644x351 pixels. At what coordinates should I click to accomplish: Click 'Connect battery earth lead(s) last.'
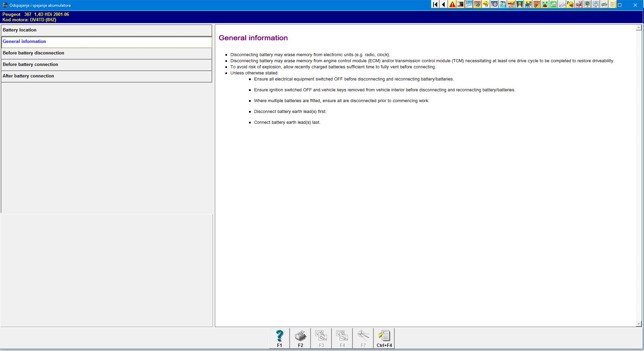[287, 122]
